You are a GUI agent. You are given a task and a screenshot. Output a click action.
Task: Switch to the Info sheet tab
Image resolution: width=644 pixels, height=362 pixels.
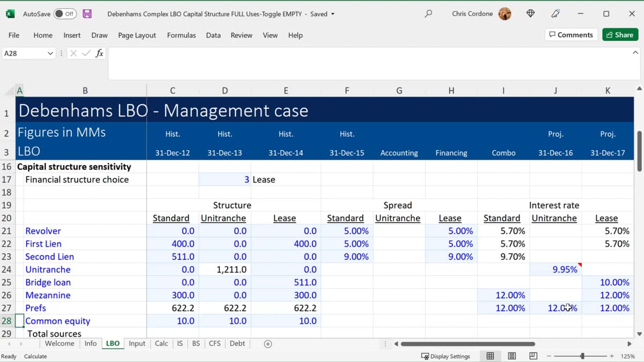(x=90, y=343)
